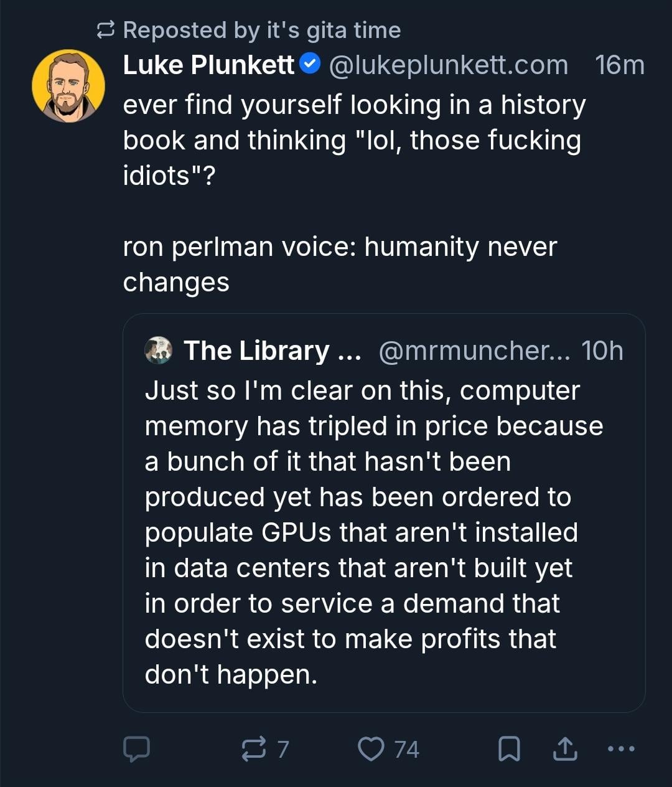Open the @lukeplunkett.com handle
672x787 pixels.
click(x=448, y=65)
